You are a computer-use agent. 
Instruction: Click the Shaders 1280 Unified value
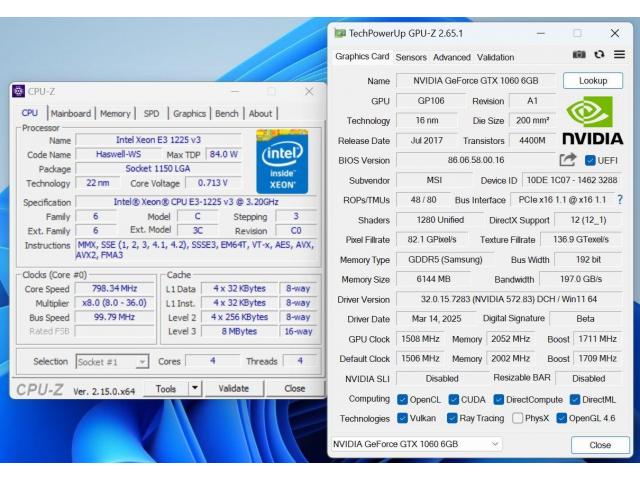[x=440, y=220]
